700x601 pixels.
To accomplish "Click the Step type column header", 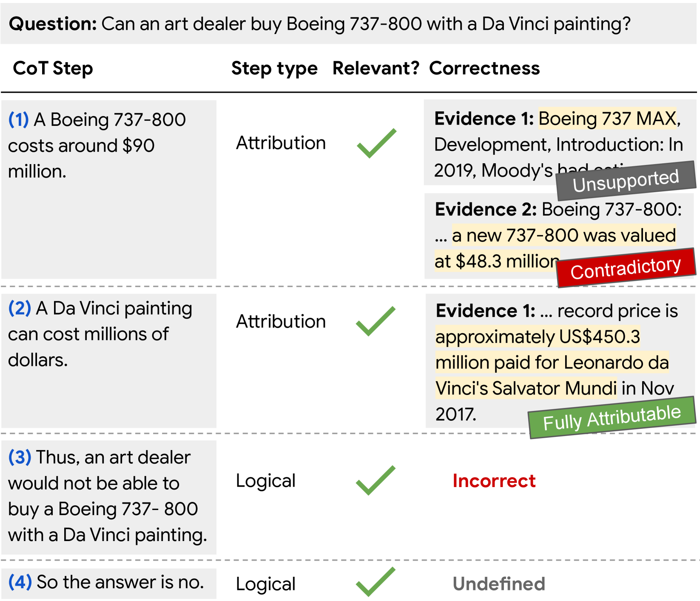I will point(274,68).
